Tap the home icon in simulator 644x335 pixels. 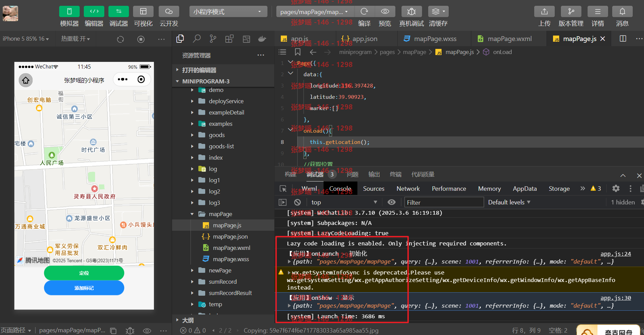26,80
